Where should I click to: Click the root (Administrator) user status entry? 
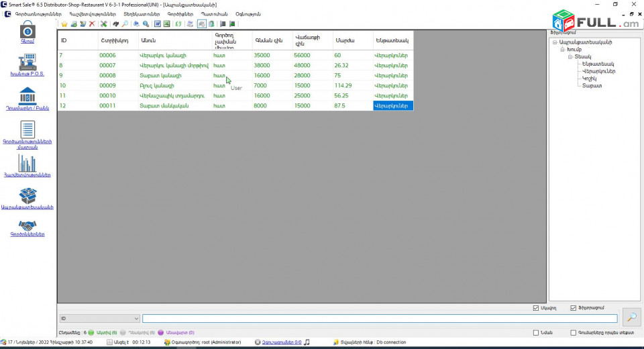click(203, 342)
